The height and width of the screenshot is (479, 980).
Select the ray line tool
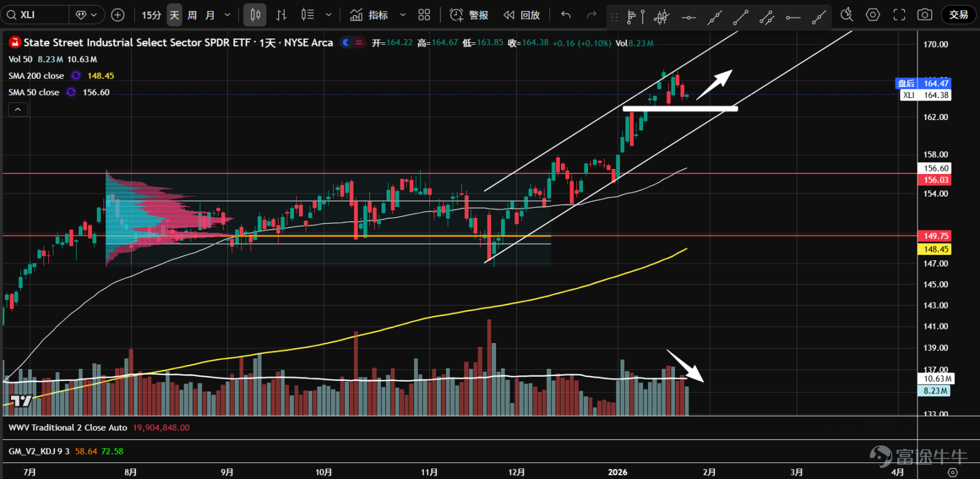click(x=819, y=17)
